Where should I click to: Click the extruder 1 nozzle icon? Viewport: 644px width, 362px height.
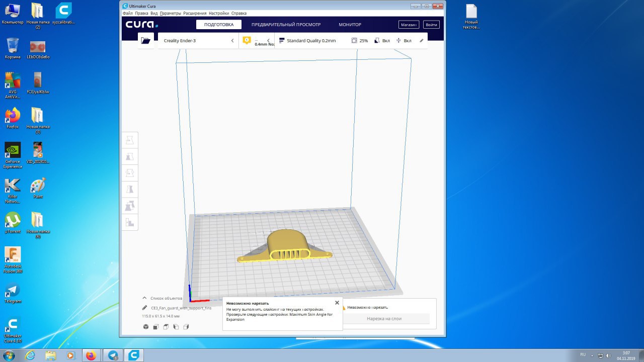247,40
